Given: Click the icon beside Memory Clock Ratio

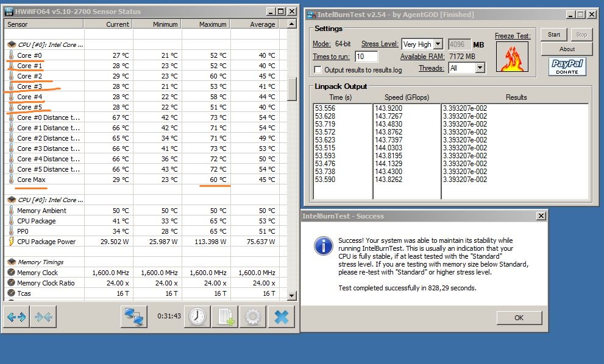Looking at the screenshot, I should [x=11, y=283].
